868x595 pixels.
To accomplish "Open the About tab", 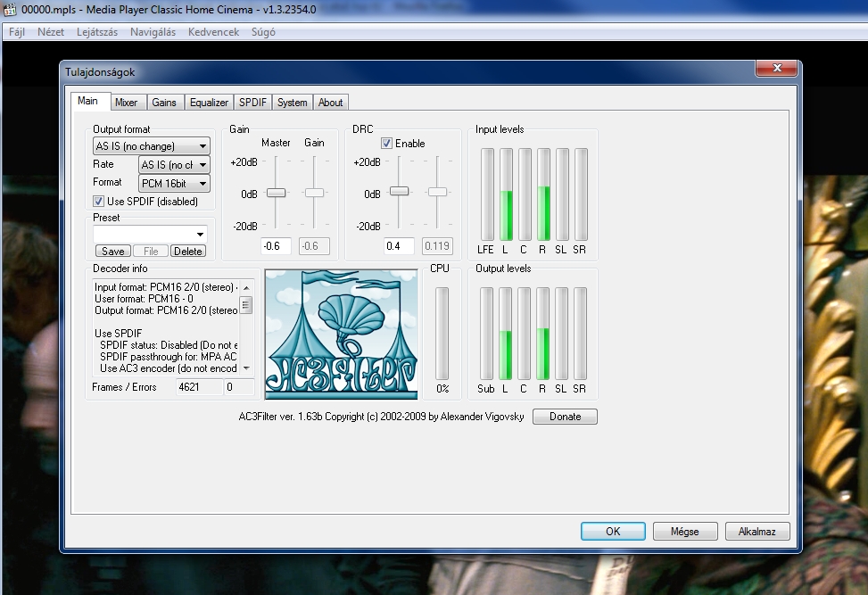I will (x=330, y=103).
